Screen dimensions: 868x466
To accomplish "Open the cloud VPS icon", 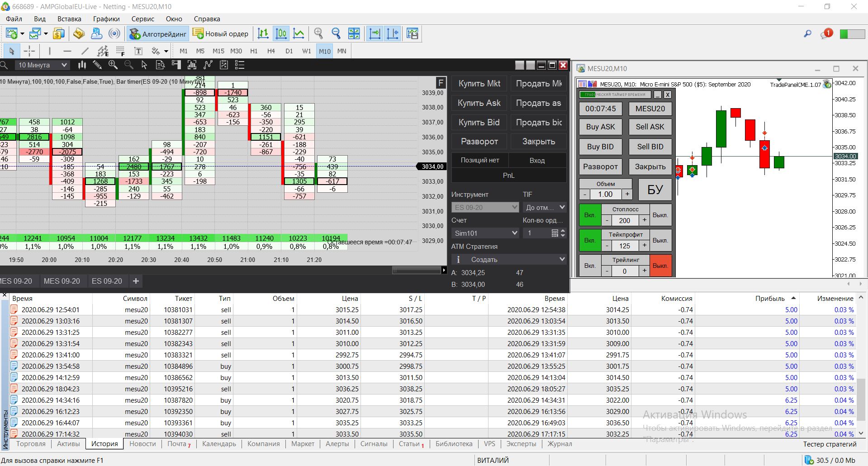I will pos(96,33).
